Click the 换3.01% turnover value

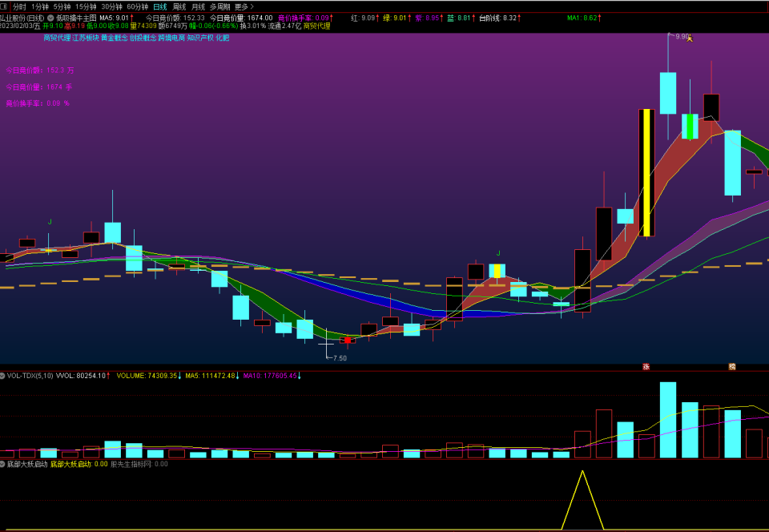253,26
